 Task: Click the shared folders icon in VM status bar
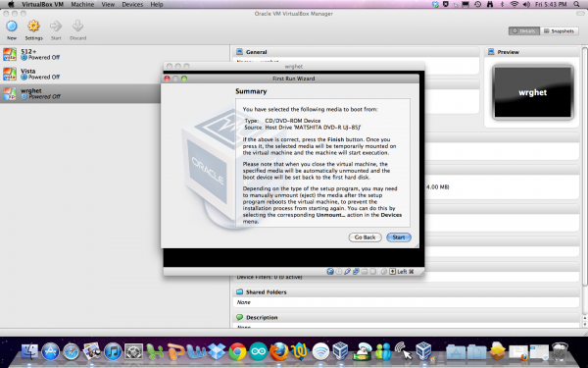click(x=365, y=272)
